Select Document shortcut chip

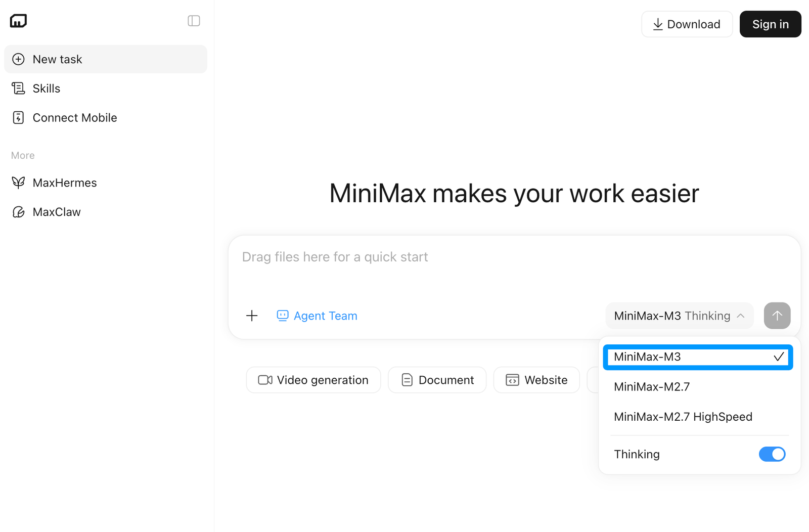click(x=437, y=380)
